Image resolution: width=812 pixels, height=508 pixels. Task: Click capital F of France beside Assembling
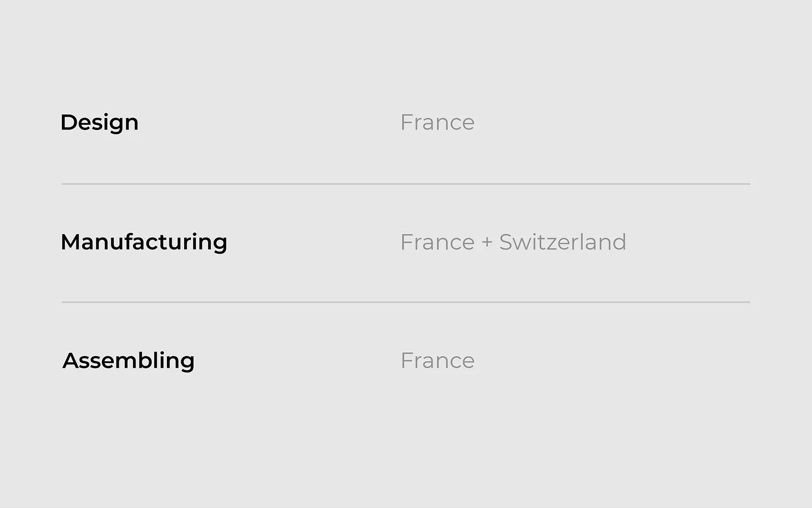coord(406,361)
